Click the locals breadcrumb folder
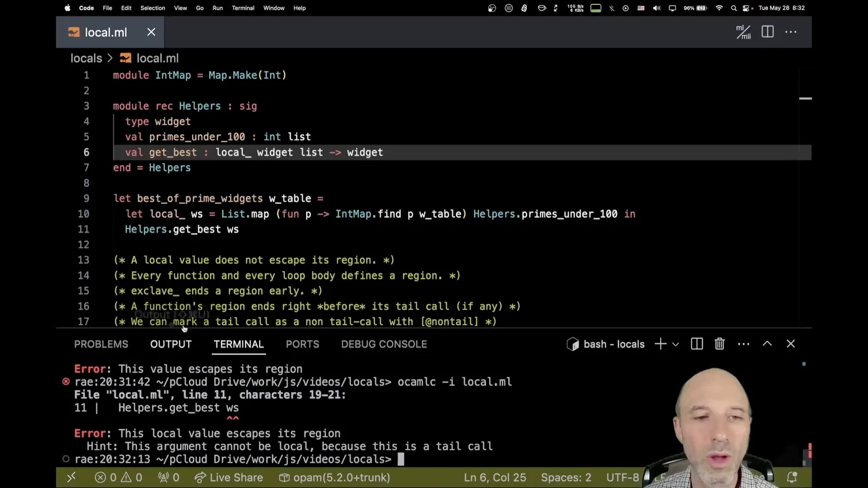Viewport: 868px width, 488px height. click(x=86, y=58)
